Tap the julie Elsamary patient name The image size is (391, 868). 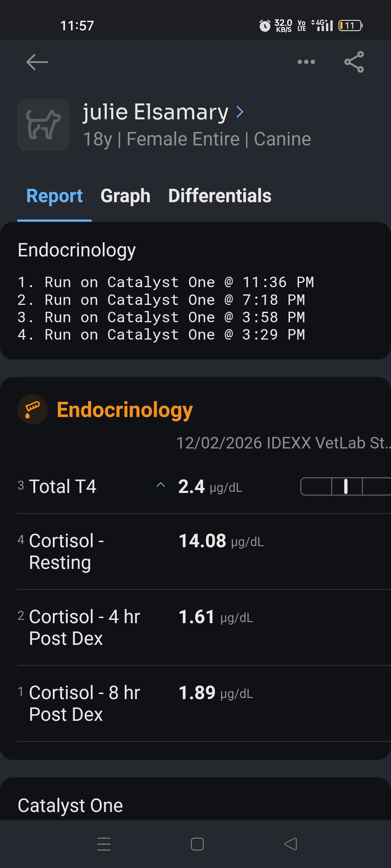coord(156,112)
